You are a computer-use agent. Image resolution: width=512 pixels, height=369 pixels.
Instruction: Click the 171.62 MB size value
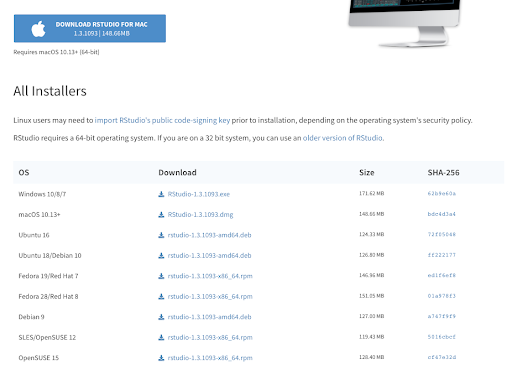[372, 194]
